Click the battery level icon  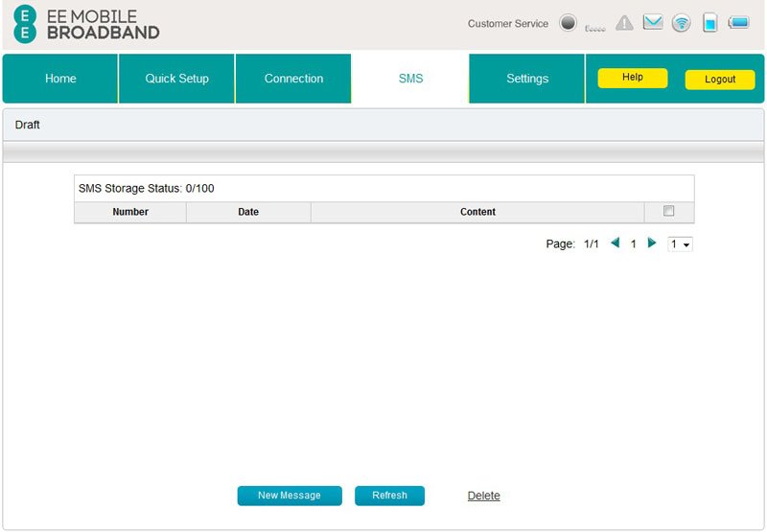coord(738,22)
